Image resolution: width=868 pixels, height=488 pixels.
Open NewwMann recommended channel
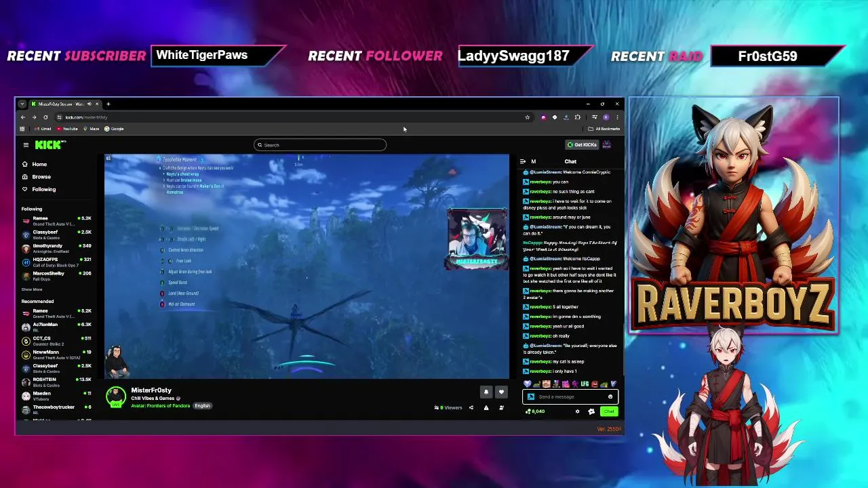coord(57,354)
